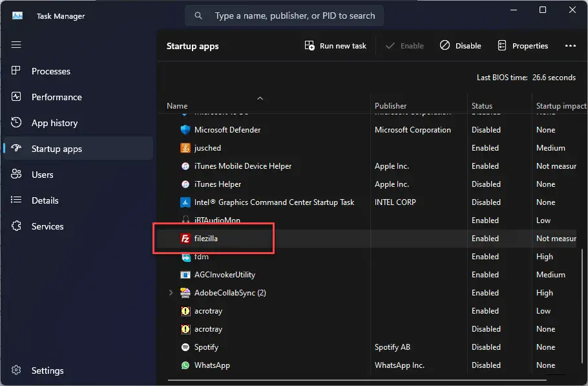Select the Users icon in sidebar
The height and width of the screenshot is (386, 588).
(16, 175)
